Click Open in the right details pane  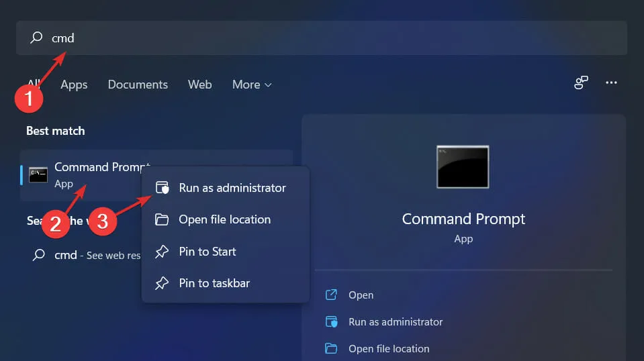coord(361,295)
